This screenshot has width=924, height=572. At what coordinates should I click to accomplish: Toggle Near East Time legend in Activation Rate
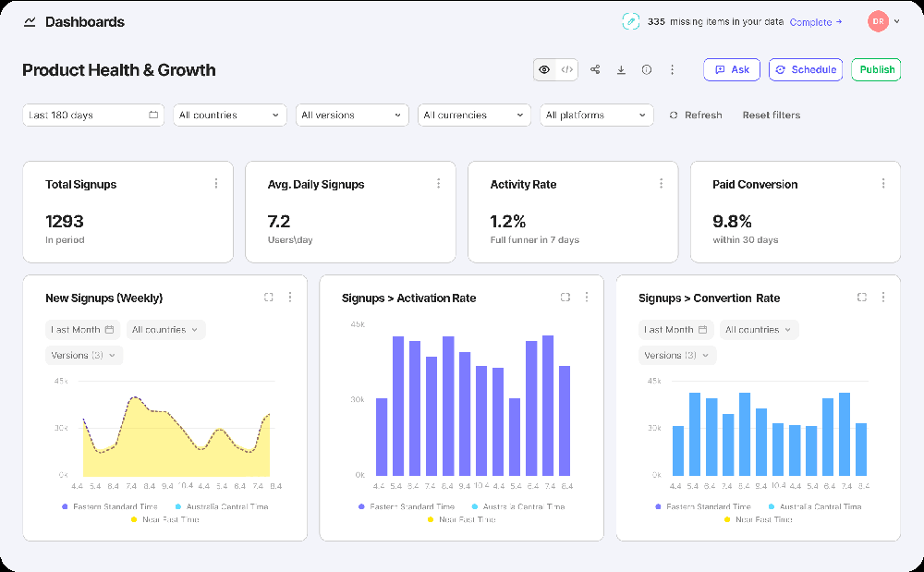pyautogui.click(x=461, y=519)
